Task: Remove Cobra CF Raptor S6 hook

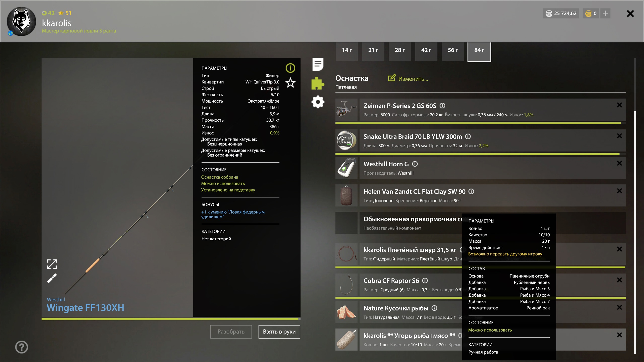Action: (619, 280)
